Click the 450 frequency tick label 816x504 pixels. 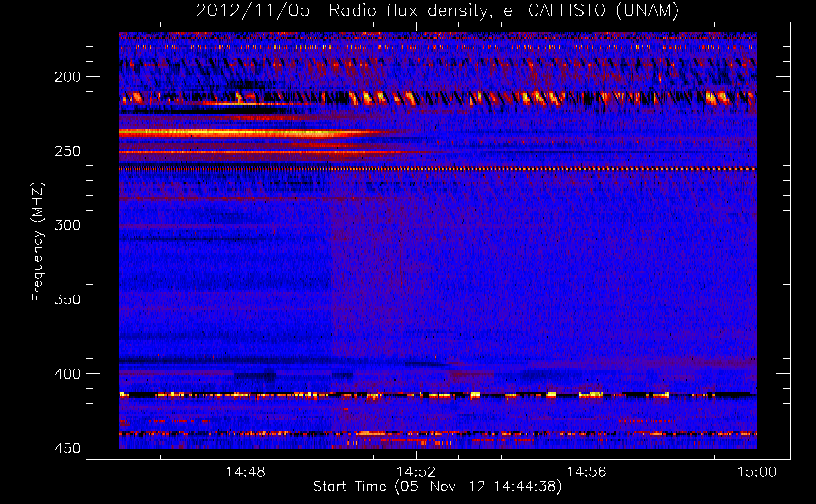67,448
